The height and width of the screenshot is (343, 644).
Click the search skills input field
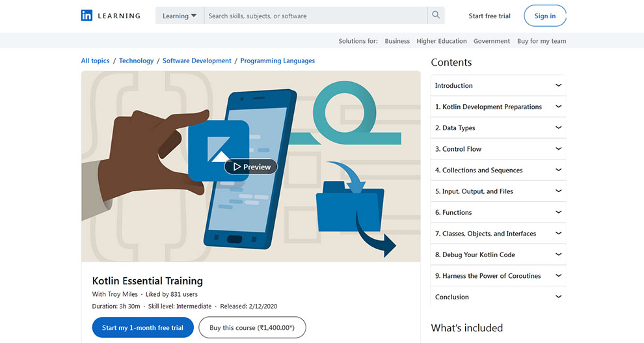(x=315, y=16)
